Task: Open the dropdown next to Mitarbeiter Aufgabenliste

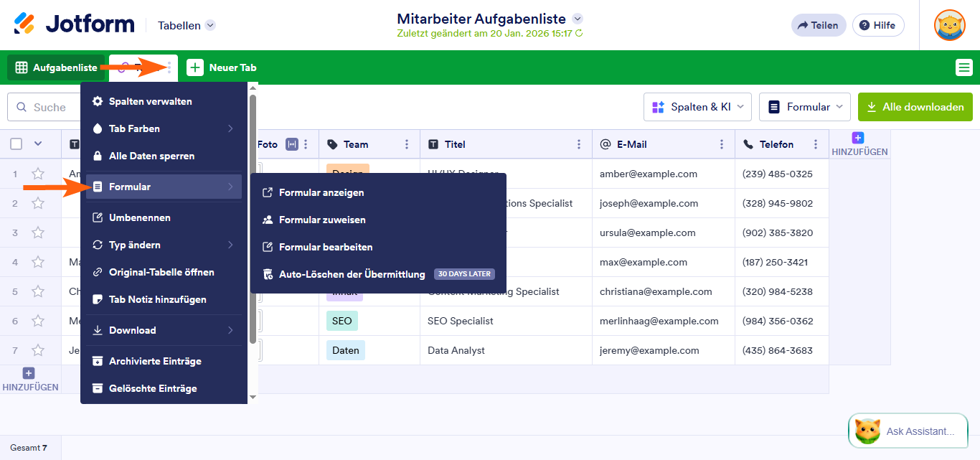Action: pos(578,19)
